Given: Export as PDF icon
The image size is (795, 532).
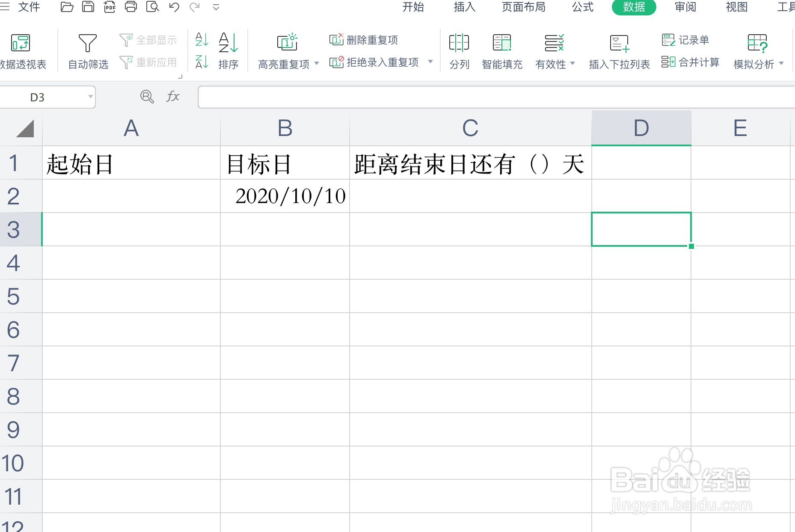Looking at the screenshot, I should click(110, 7).
